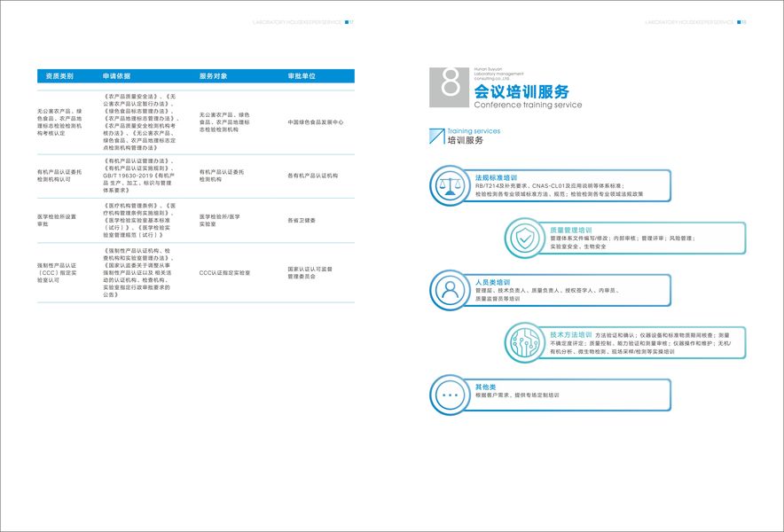This screenshot has width=784, height=532.
Task: Click the 人员类培训 card title
Action: click(x=492, y=282)
